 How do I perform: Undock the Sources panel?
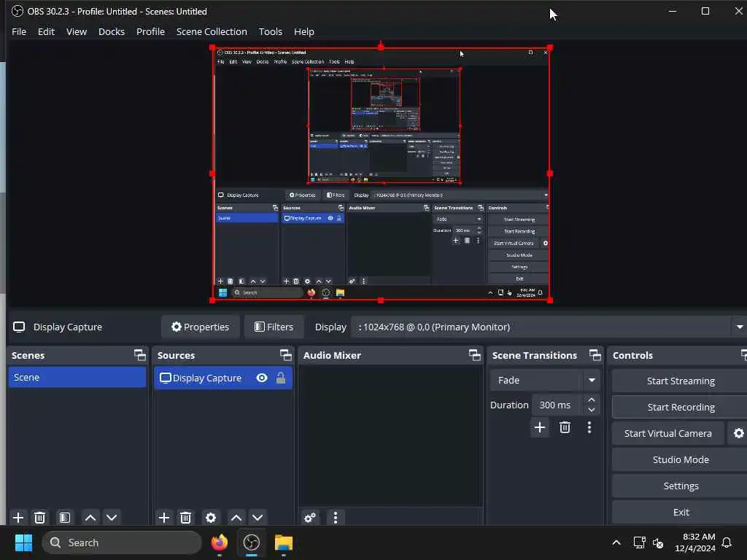[285, 355]
